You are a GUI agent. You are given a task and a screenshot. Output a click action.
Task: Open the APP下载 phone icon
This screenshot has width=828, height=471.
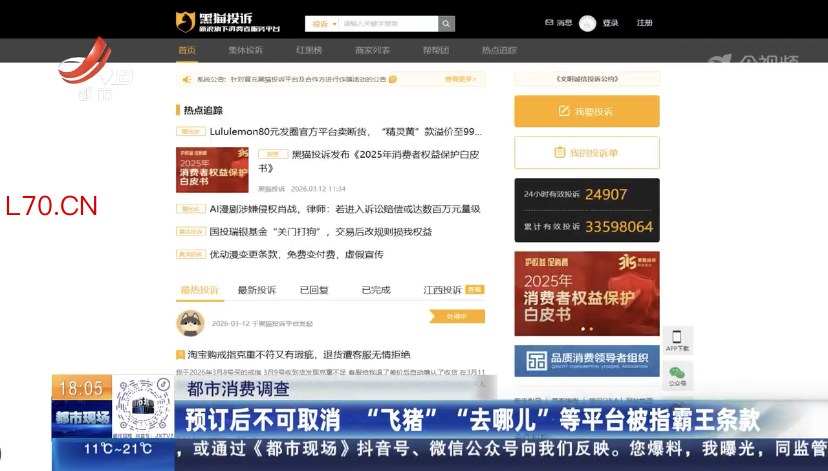click(x=677, y=341)
